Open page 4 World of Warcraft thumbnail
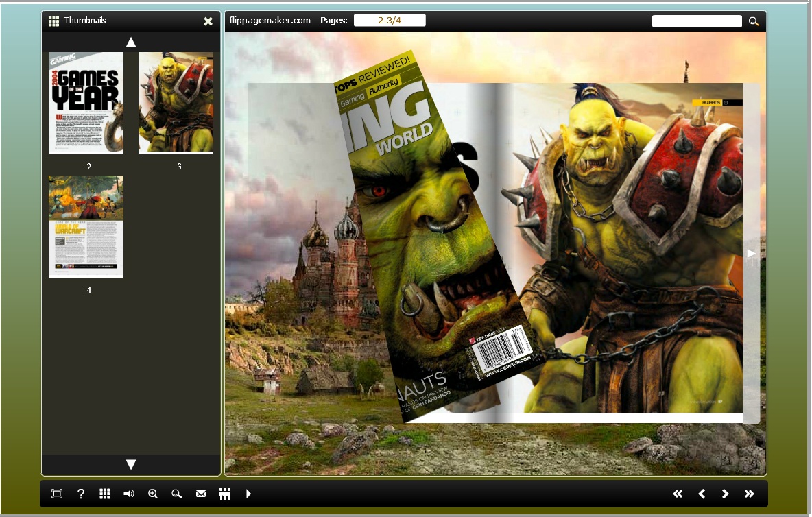The image size is (812, 517). (x=86, y=226)
